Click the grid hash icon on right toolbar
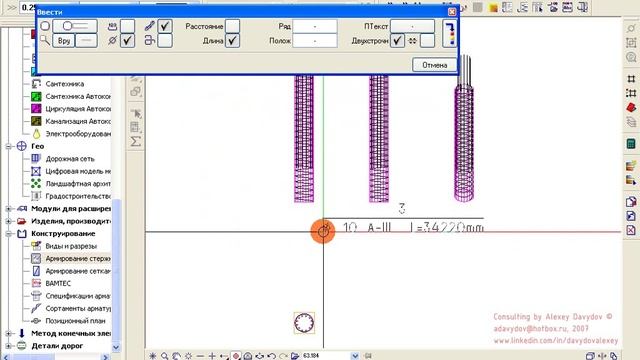Screen dimensions: 640x360 [631, 79]
